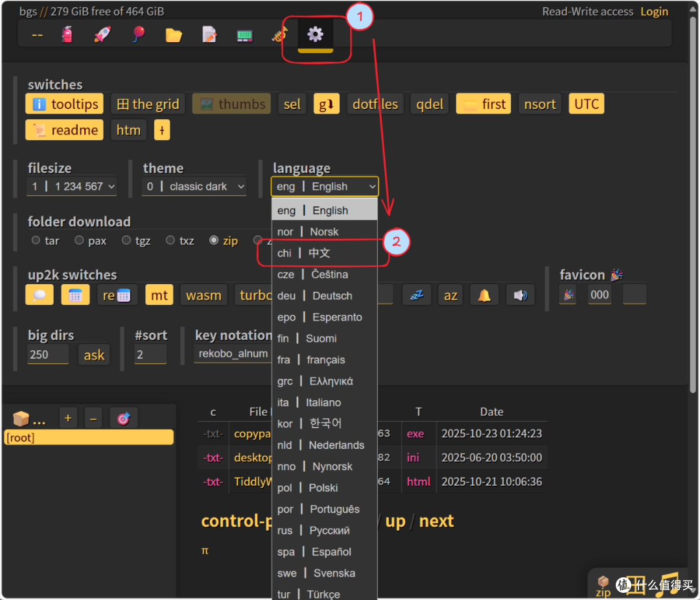The image size is (700, 600).
Task: Open the theme dropdown showing classic dark
Action: (x=194, y=186)
